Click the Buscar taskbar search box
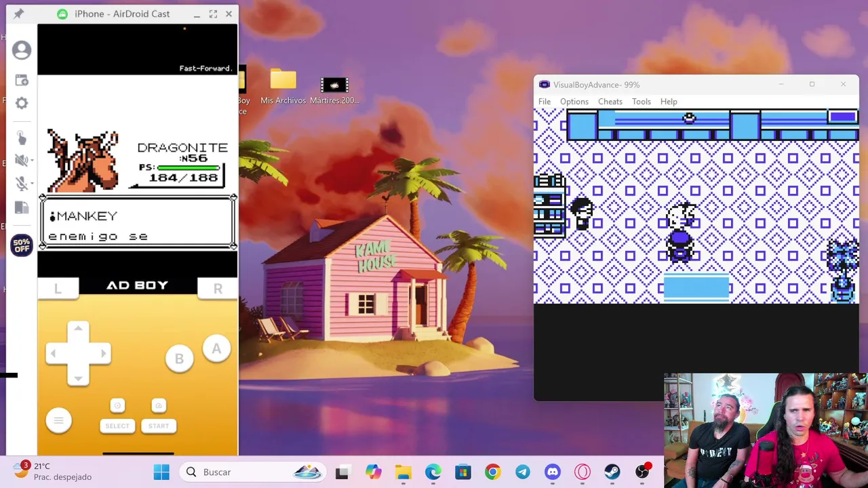 [x=253, y=472]
